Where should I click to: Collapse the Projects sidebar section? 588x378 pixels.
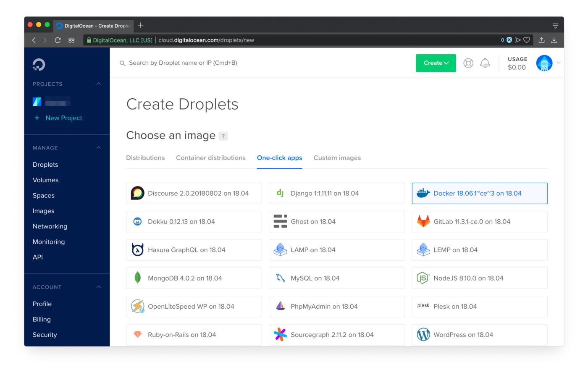99,84
